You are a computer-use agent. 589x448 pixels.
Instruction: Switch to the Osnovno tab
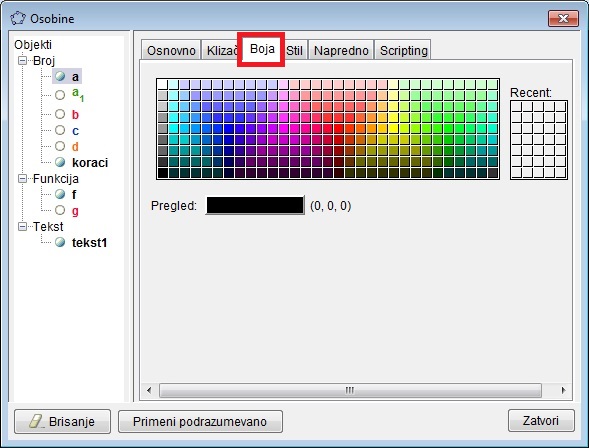coord(171,50)
